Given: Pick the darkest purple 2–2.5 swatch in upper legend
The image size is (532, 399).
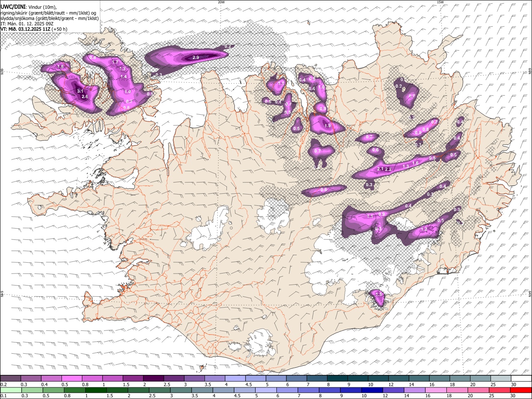Looking at the screenshot, I should (x=153, y=379).
